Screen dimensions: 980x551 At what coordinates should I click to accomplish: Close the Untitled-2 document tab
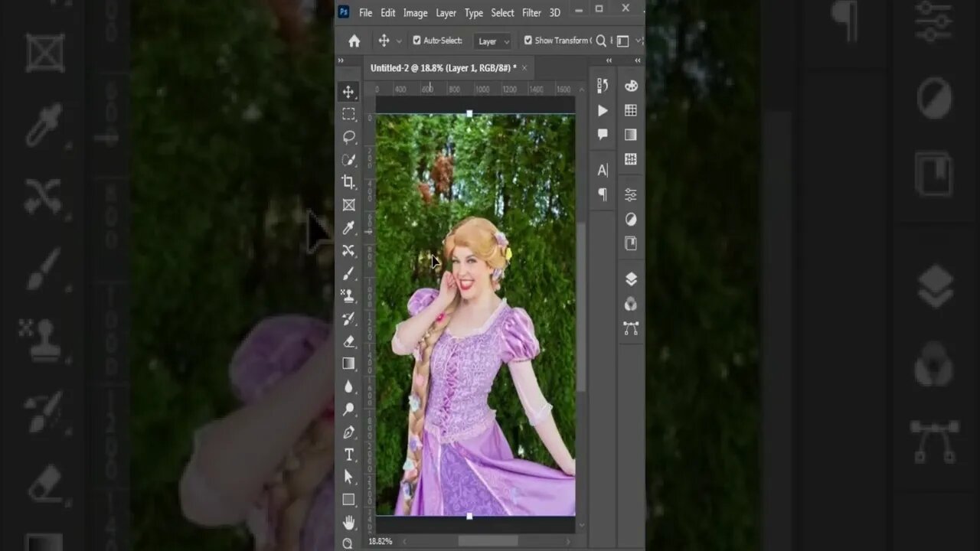pyautogui.click(x=524, y=68)
